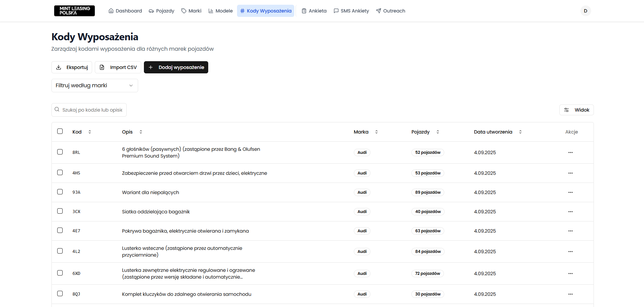Click the 89 pojazdów badge
644x307 pixels.
(x=428, y=192)
